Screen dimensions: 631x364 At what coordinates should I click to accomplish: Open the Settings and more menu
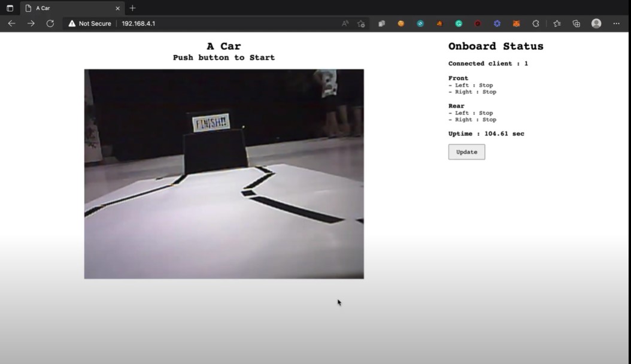click(616, 23)
